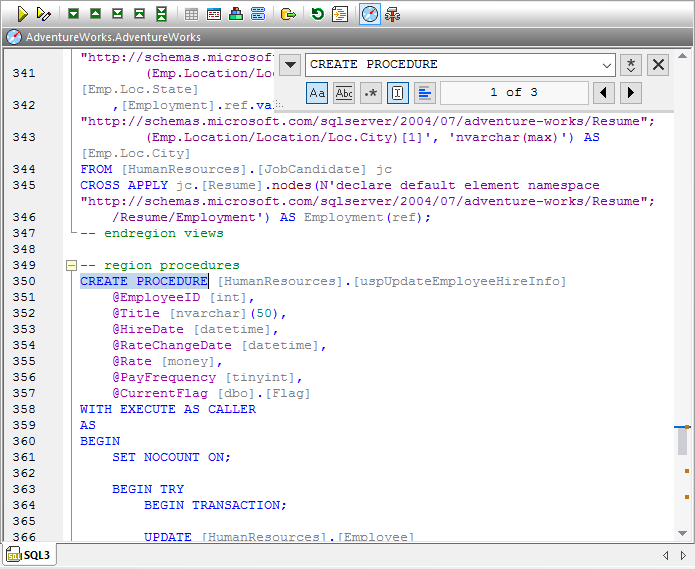Click the green refresh arrow icon
The height and width of the screenshot is (569, 695).
point(317,14)
